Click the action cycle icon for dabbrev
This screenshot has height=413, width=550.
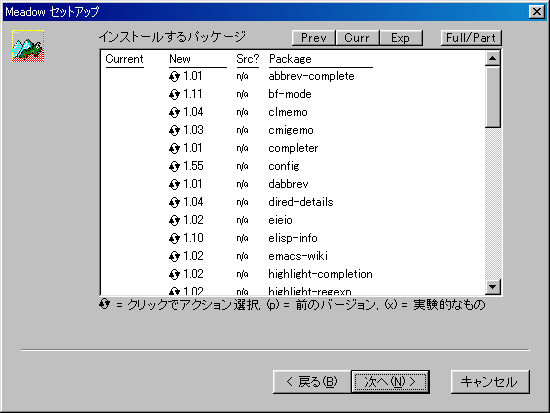pos(174,184)
